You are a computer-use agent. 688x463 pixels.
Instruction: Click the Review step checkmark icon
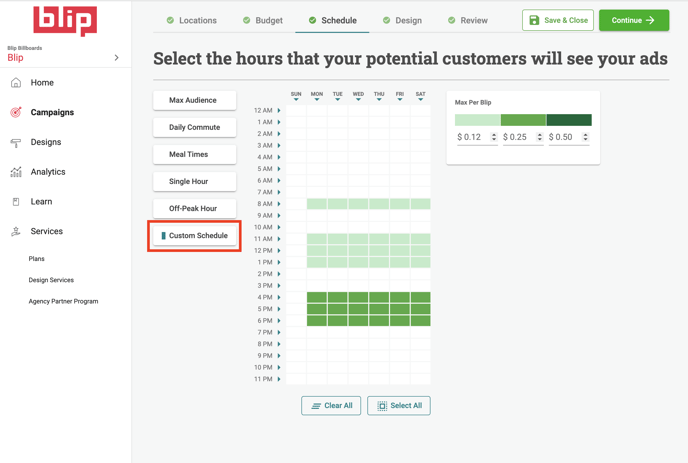point(452,20)
